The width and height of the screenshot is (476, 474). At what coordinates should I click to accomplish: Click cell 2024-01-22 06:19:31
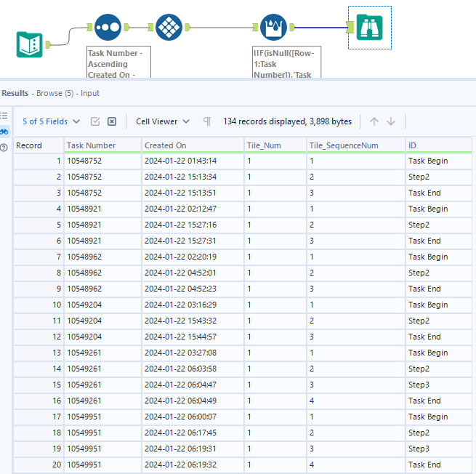point(193,449)
